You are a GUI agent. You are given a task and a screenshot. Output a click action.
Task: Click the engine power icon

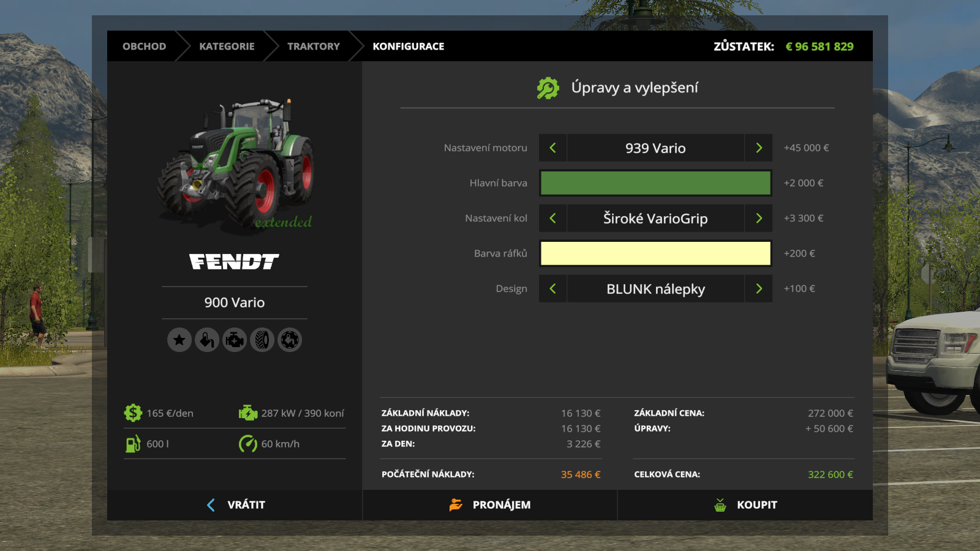tap(248, 413)
